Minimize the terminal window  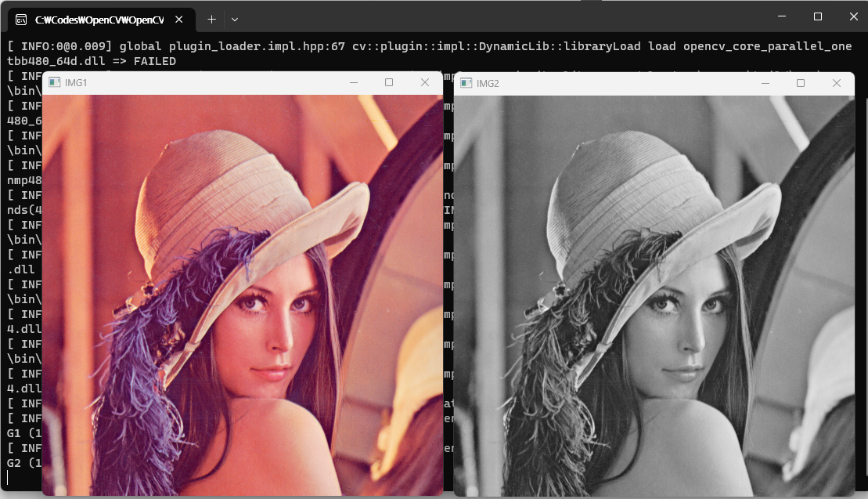point(782,16)
